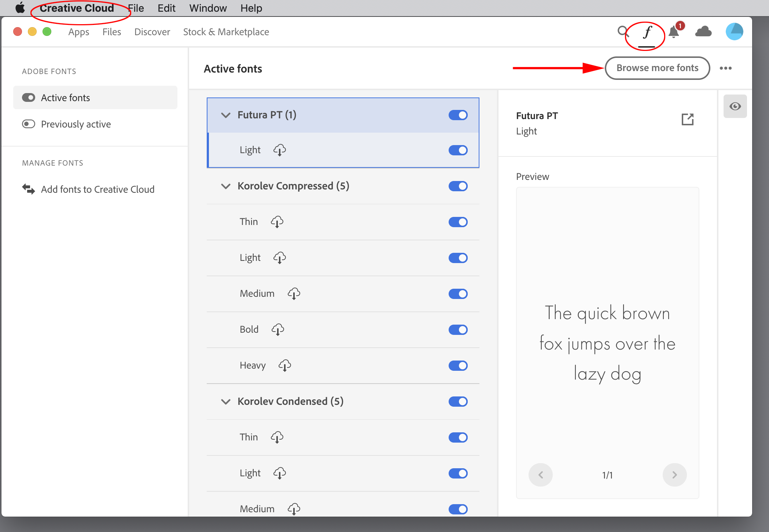Go to next preview page with right arrow
Screen dimensions: 769x532
click(674, 475)
